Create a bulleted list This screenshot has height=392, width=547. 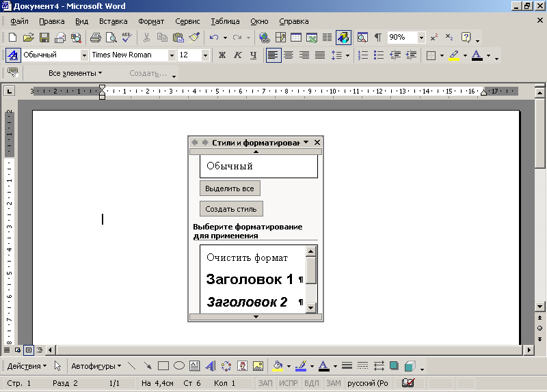click(379, 55)
